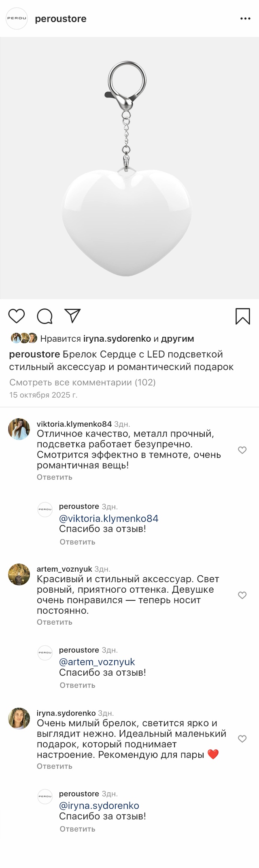This screenshot has width=259, height=868.
Task: Reply to viktoria.klymenko84's comment
Action: (x=55, y=477)
